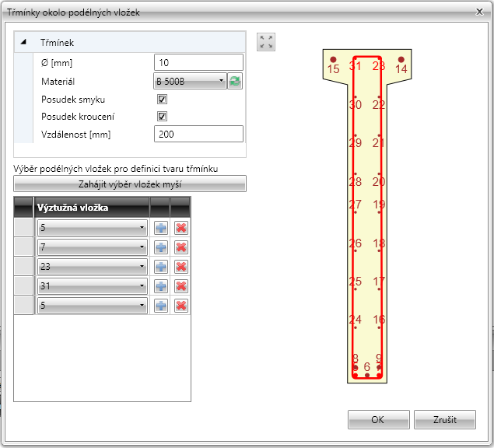This screenshot has height=448, width=494.
Task: Delete the bar 31 row
Action: [x=181, y=286]
